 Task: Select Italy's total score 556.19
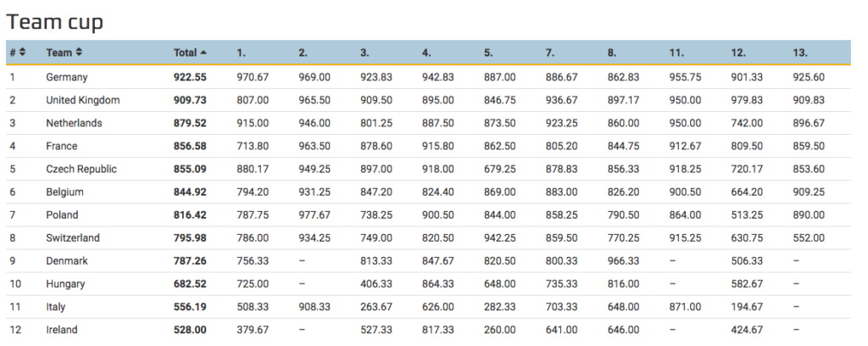pyautogui.click(x=190, y=307)
